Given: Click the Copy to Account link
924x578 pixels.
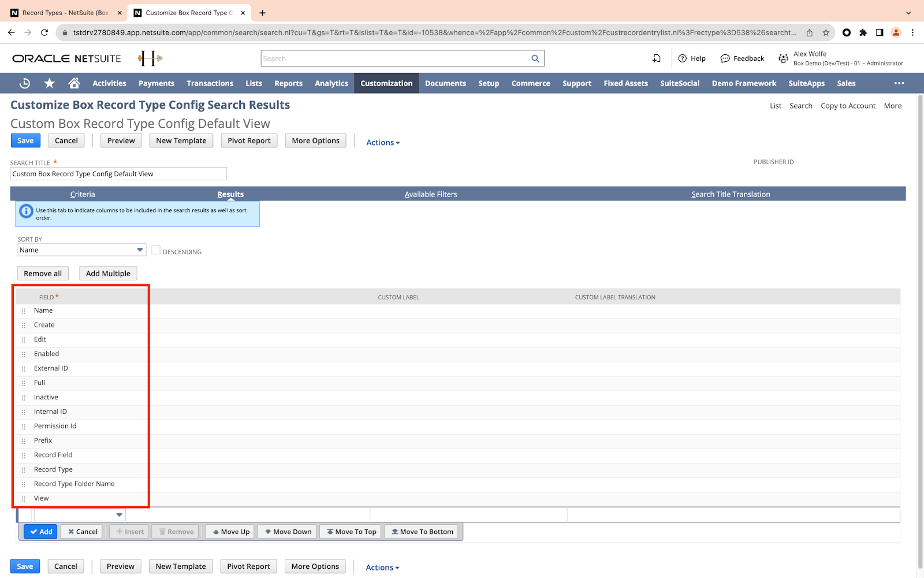Looking at the screenshot, I should [848, 106].
